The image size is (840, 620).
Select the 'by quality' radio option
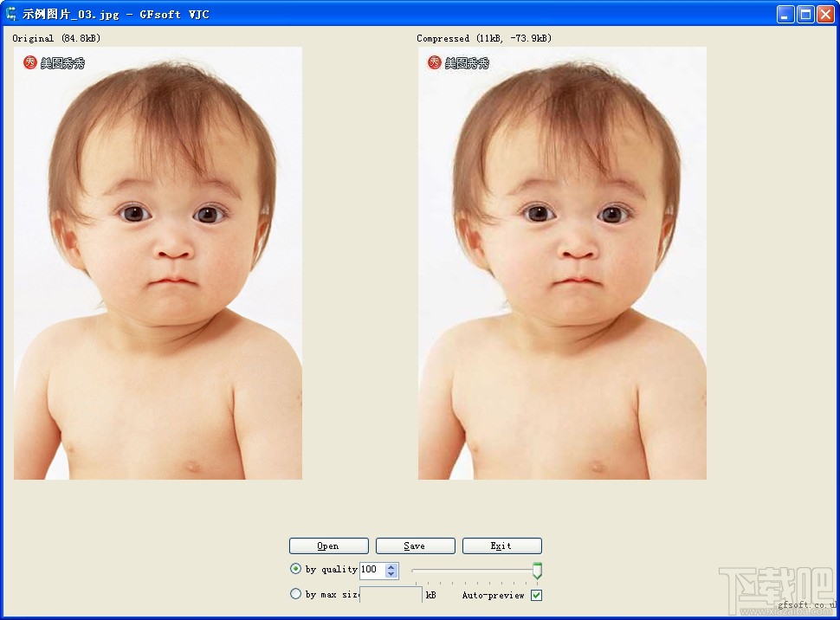295,569
